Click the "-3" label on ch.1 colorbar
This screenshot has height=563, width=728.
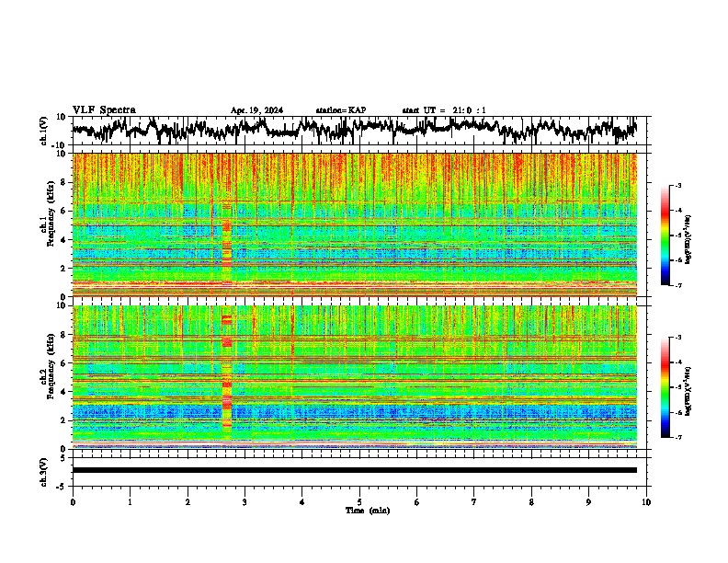[x=677, y=185]
